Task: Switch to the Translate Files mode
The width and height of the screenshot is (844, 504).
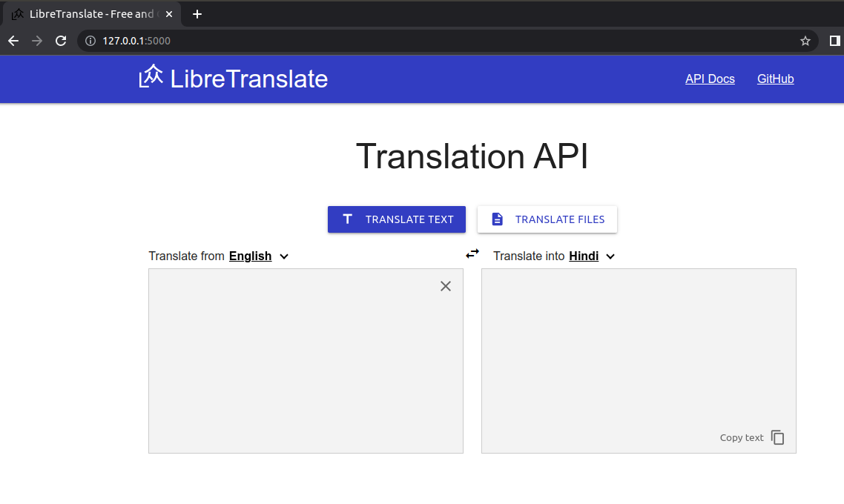Action: (x=547, y=219)
